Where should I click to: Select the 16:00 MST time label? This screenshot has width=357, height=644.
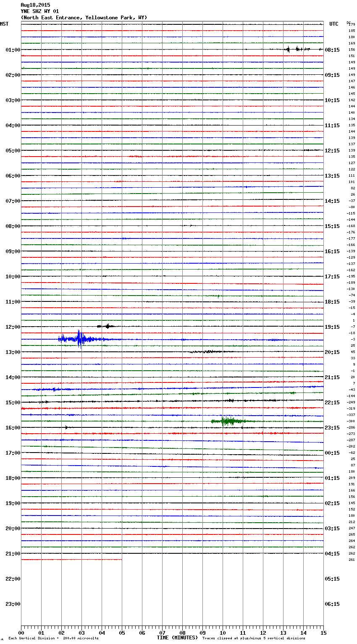tap(13, 428)
